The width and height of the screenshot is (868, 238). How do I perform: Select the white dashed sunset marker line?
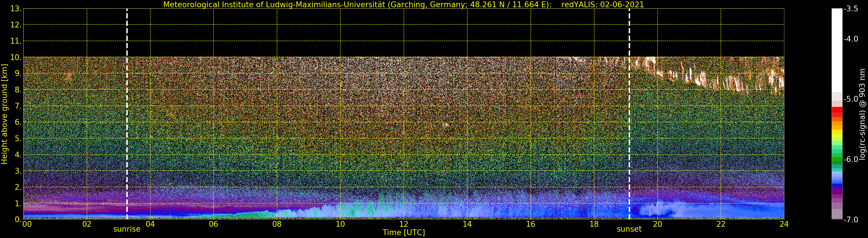629,114
